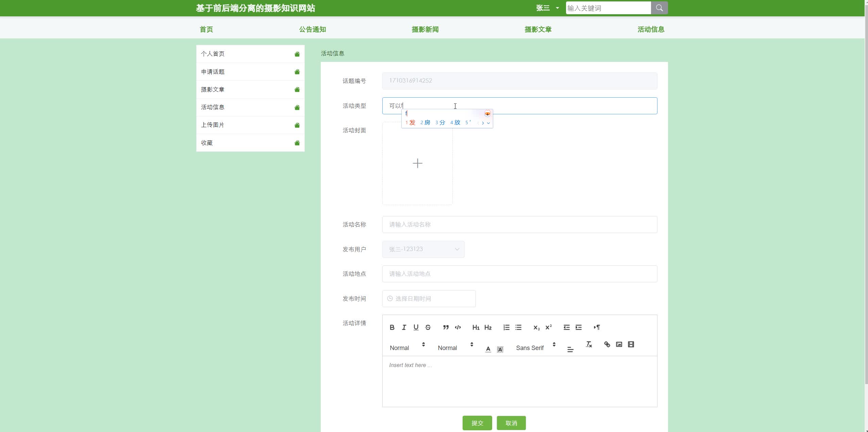Open the text color picker

tap(488, 349)
